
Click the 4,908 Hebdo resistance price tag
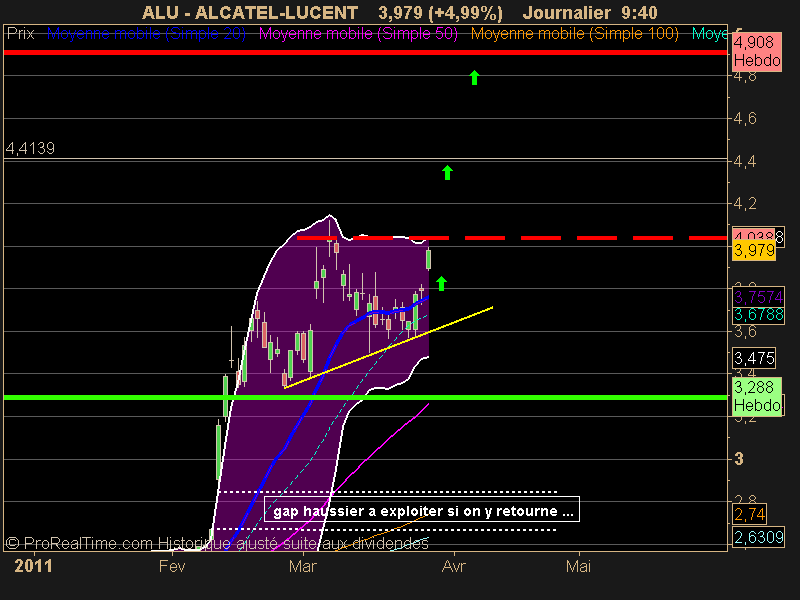tap(757, 52)
